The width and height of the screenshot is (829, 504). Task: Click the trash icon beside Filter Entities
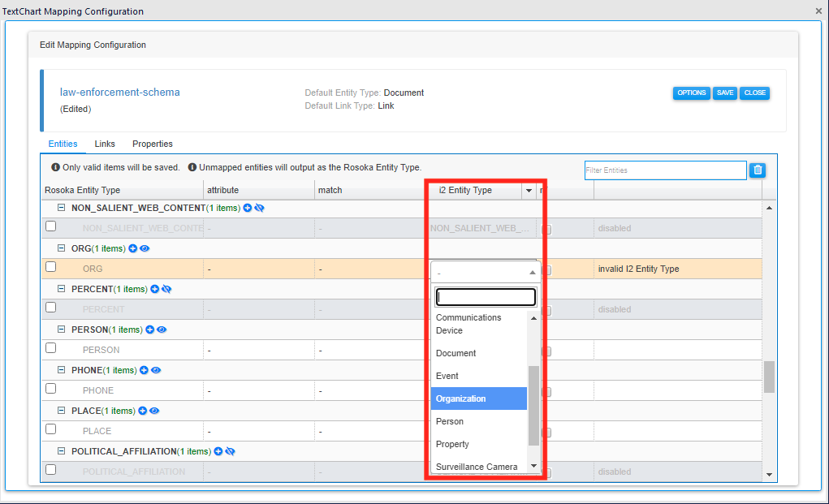[x=758, y=170]
